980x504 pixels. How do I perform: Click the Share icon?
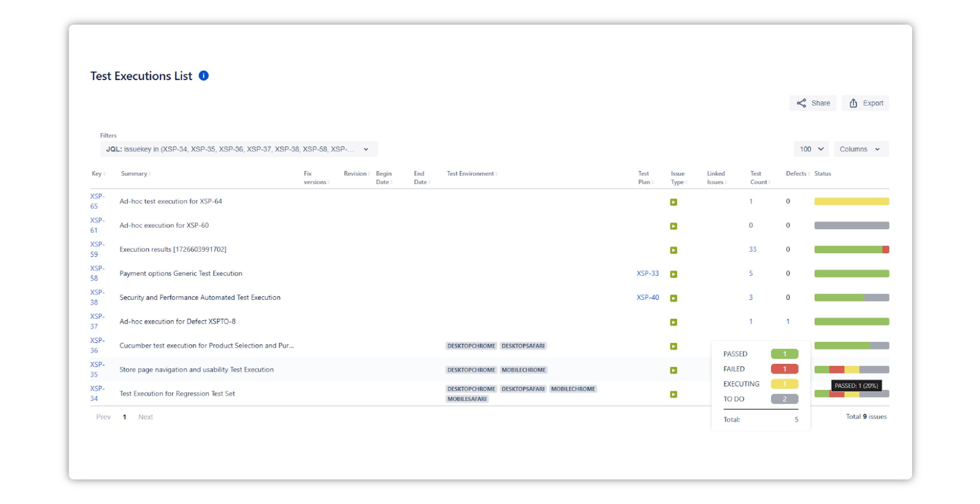pos(802,103)
